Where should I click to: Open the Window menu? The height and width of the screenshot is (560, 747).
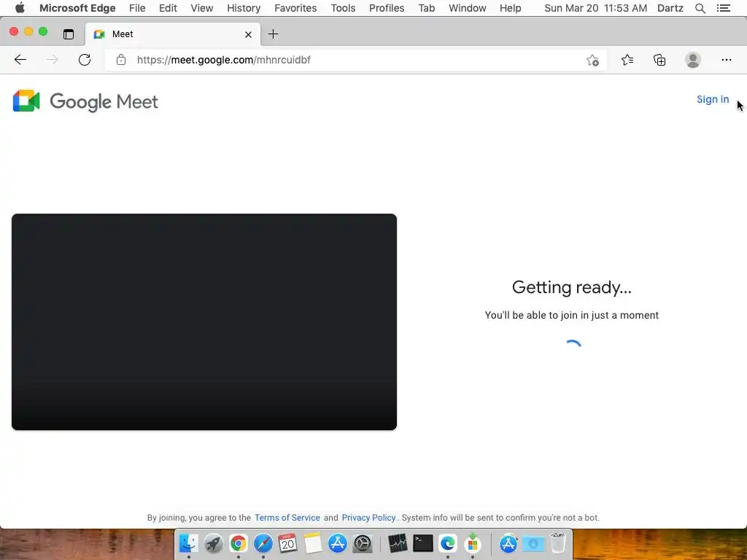[468, 8]
